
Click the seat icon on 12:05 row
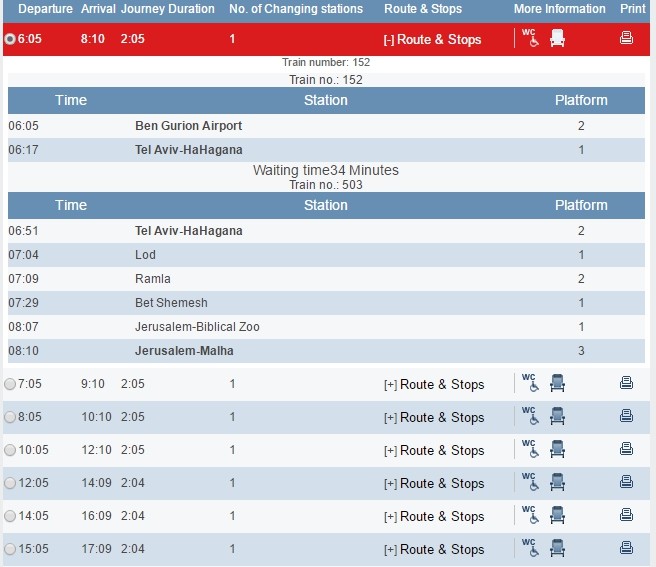coord(557,482)
